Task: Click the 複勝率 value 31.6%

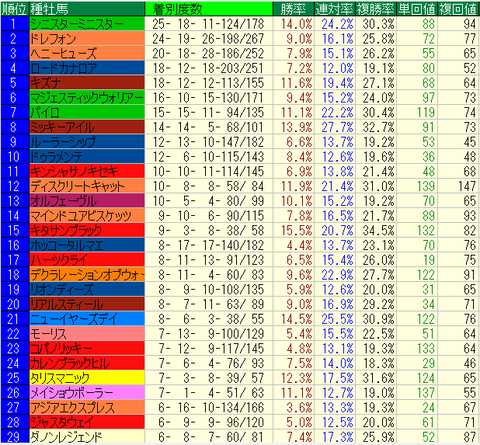Action: coord(375,378)
